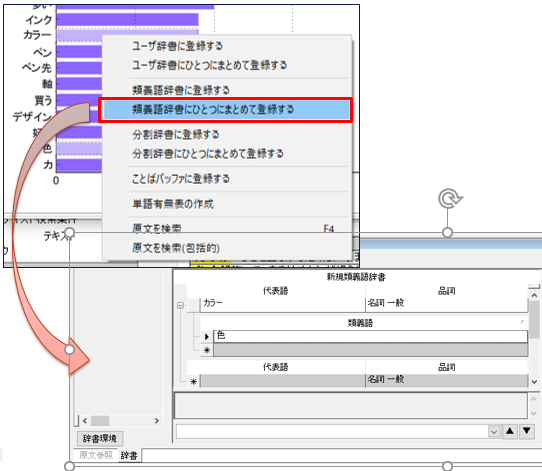Viewport: 542px width, 471px height.
Task: Click the combo box text field at bottom
Action: coord(332,431)
